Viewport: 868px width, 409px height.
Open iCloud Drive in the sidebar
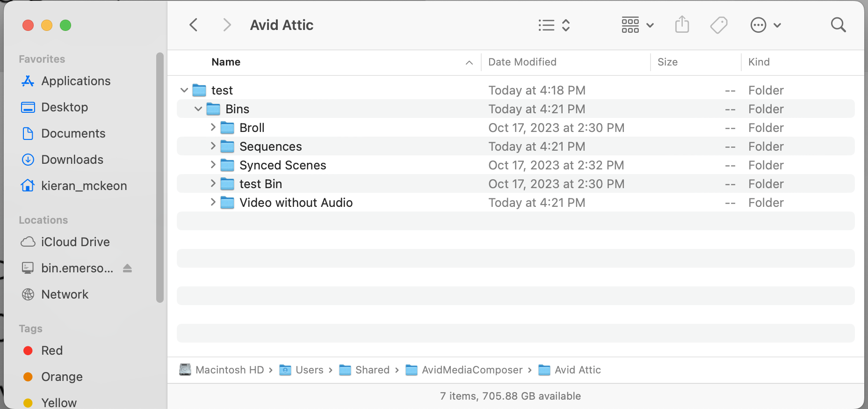pos(75,242)
